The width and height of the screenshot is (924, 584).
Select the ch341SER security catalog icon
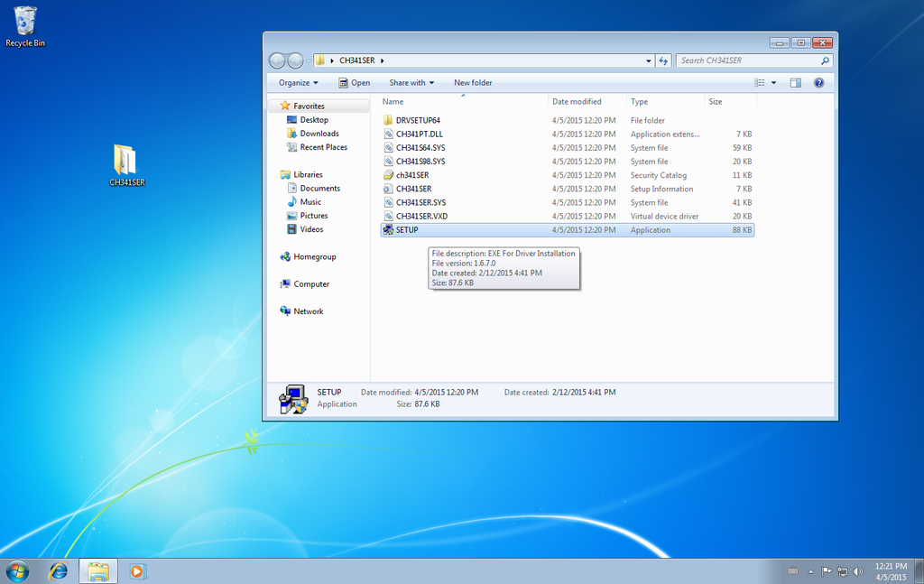point(388,175)
